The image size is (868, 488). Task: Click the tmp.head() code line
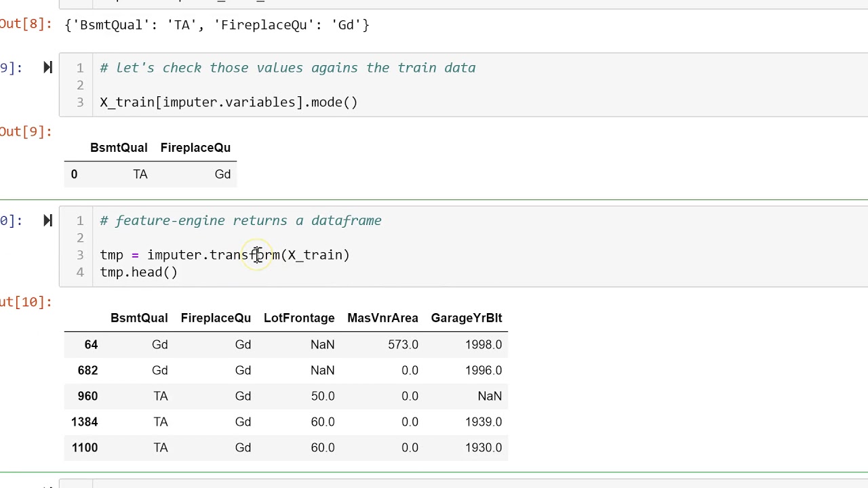click(138, 272)
